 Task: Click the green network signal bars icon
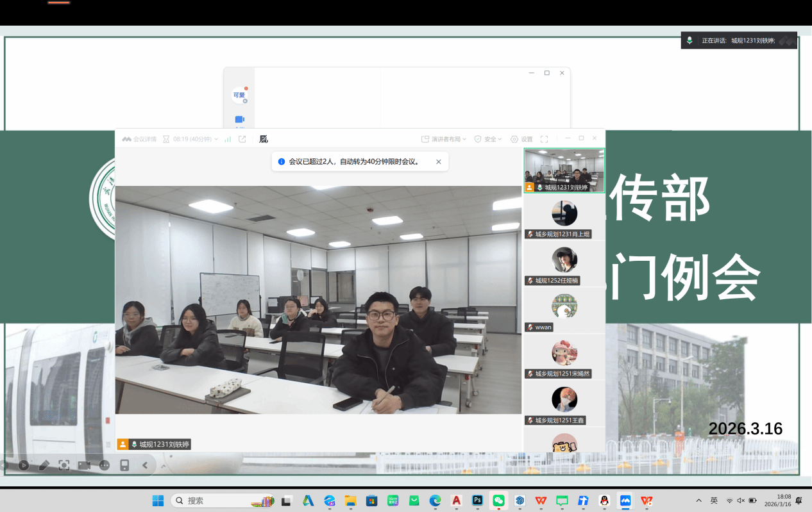[228, 139]
